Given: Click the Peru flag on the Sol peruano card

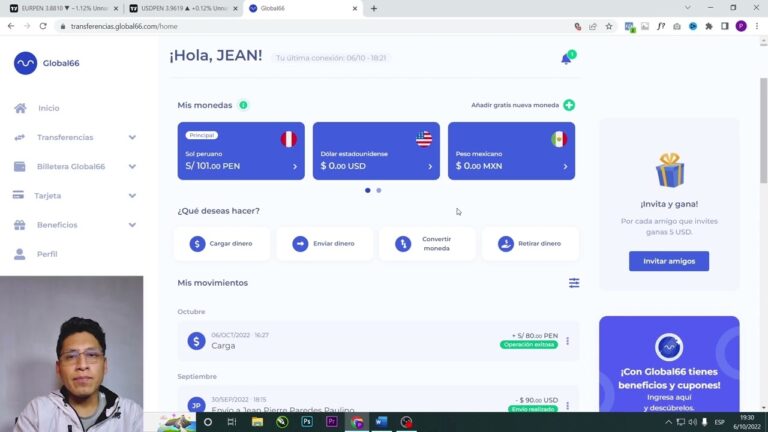Looking at the screenshot, I should pyautogui.click(x=288, y=139).
